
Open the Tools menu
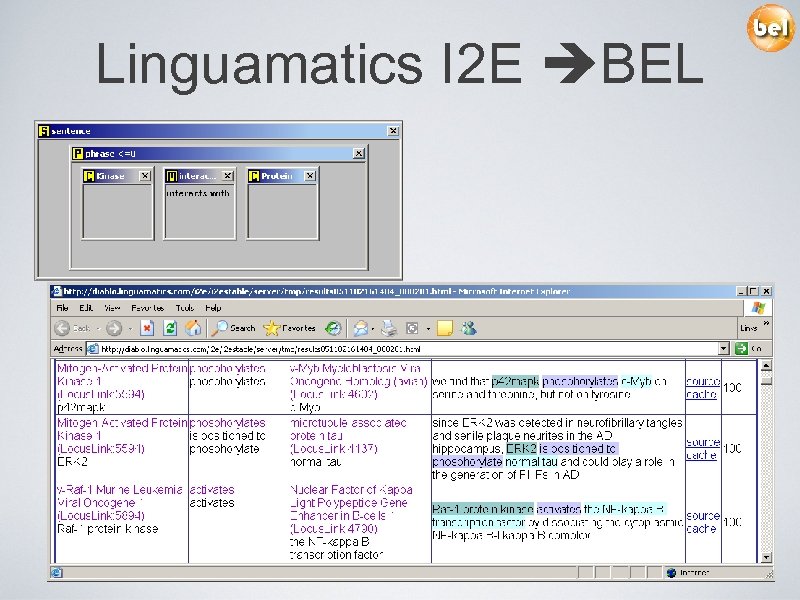[x=185, y=308]
